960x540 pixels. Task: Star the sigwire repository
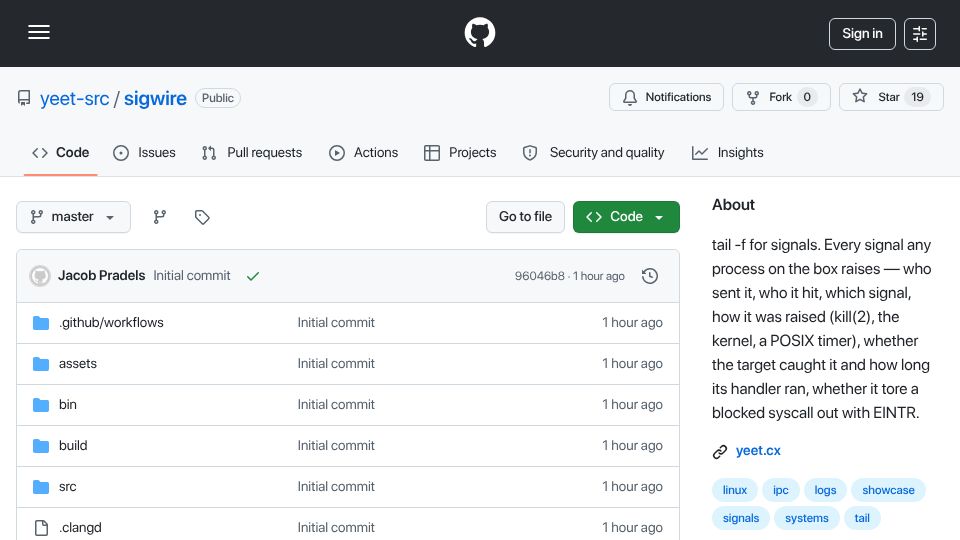pyautogui.click(x=891, y=97)
